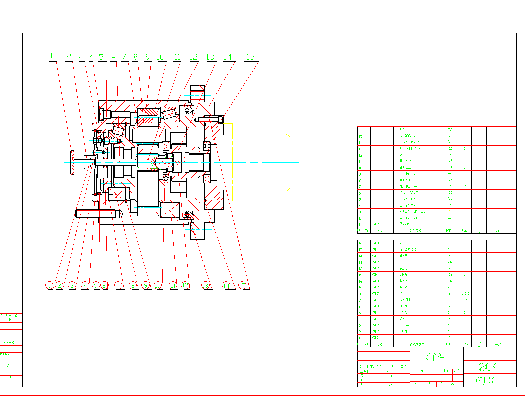
Task: Select circled balloon 5 below the assembly
Action: (x=96, y=285)
